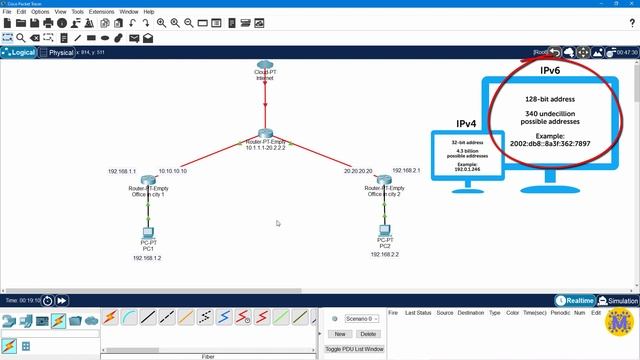The width and height of the screenshot is (640, 360).
Task: Click the Fast Forward Time button
Action: 62,301
